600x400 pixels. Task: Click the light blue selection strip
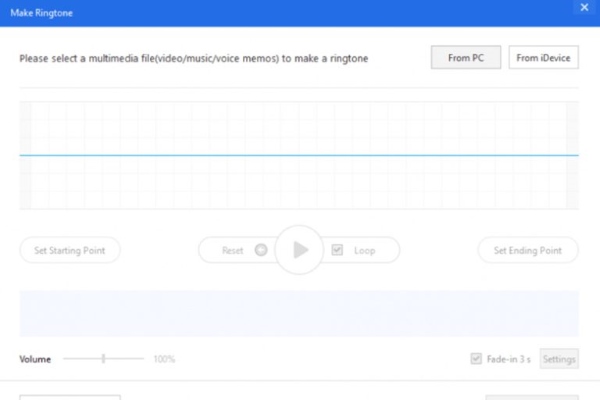[x=300, y=313]
